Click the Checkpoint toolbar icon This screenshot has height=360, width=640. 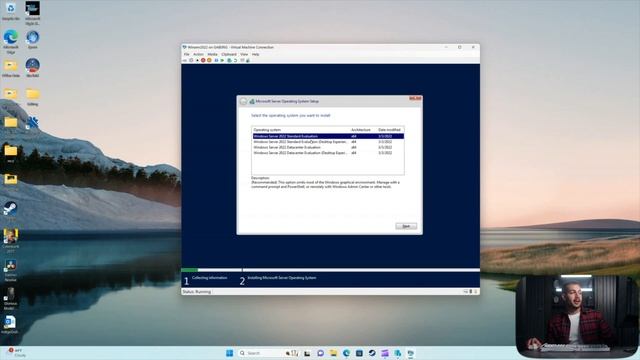pyautogui.click(x=229, y=60)
